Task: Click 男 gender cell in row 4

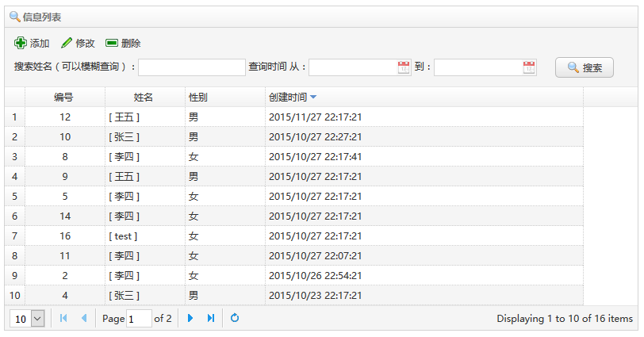Action: click(225, 177)
